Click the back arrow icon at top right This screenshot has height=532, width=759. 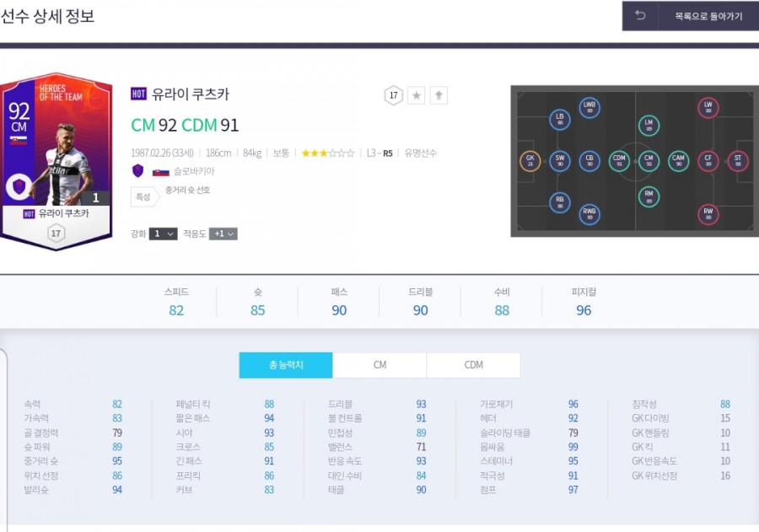(x=640, y=16)
